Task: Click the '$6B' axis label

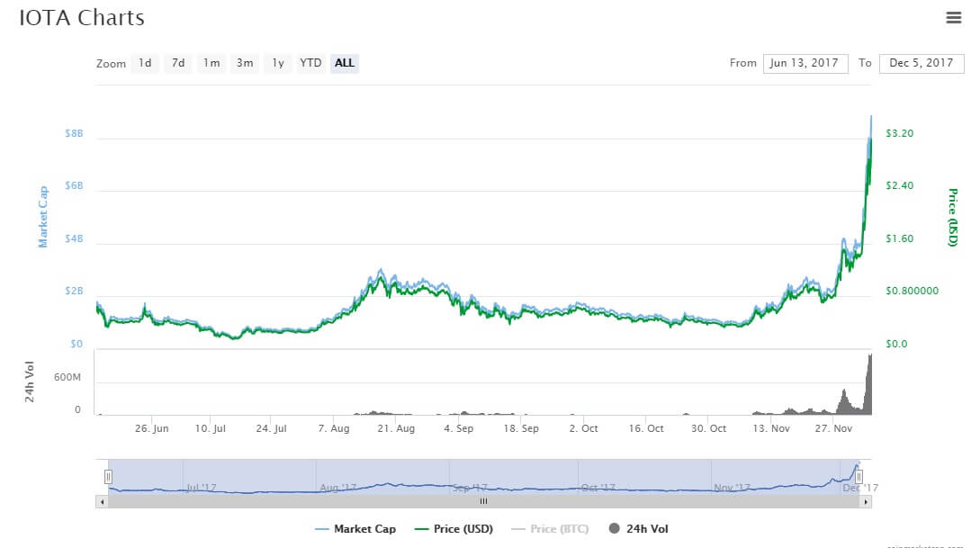Action: coord(74,185)
